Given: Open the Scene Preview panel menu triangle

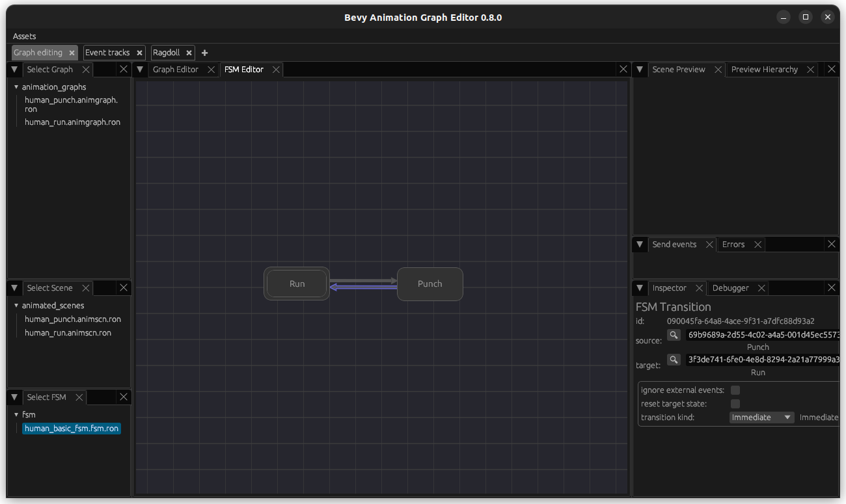Looking at the screenshot, I should point(640,69).
